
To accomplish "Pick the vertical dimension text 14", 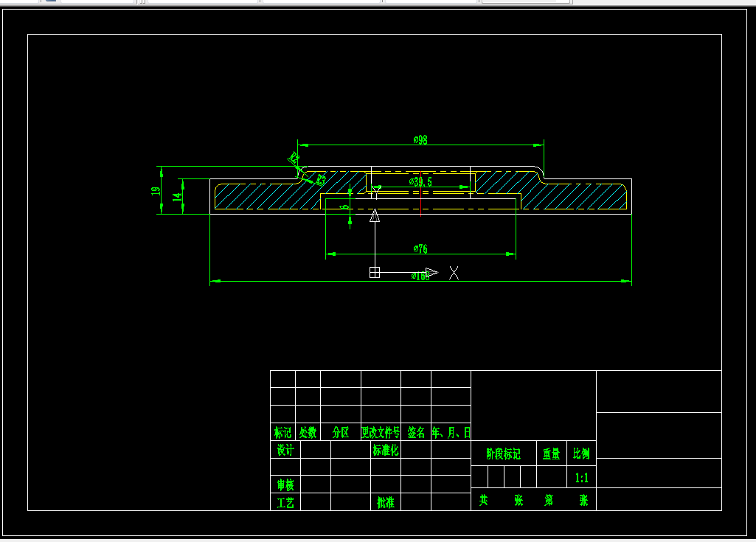I will (x=178, y=197).
